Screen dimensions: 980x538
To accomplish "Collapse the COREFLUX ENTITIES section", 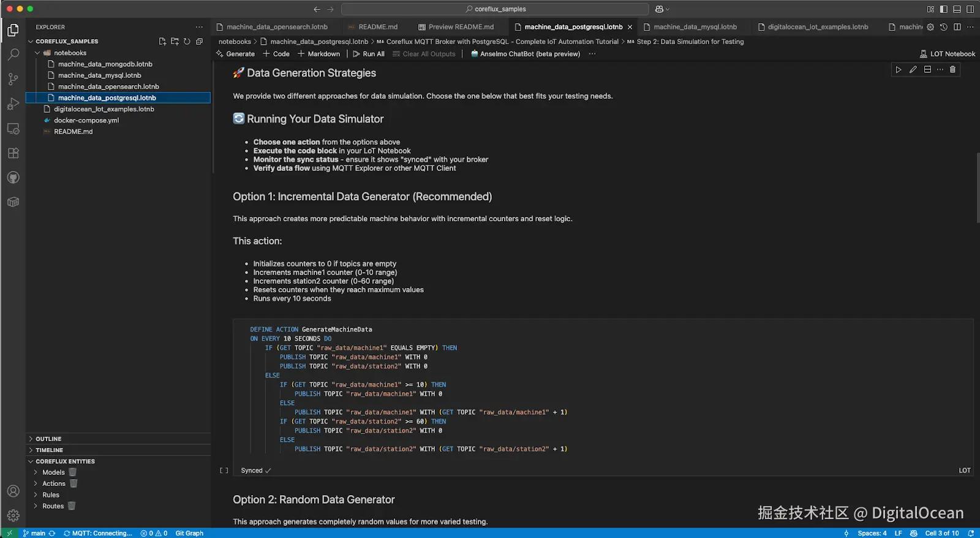I will coord(31,461).
